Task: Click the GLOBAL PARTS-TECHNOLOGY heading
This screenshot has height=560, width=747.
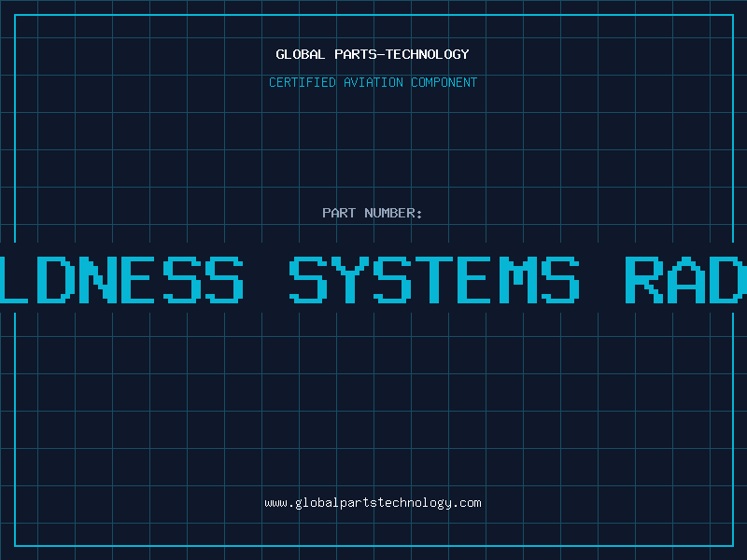Action: [x=373, y=54]
